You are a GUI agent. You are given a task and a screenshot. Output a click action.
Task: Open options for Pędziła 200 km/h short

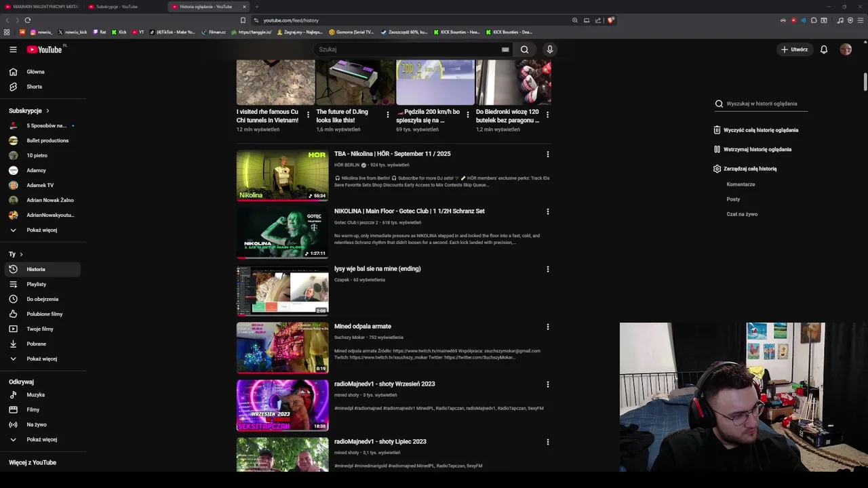(468, 115)
